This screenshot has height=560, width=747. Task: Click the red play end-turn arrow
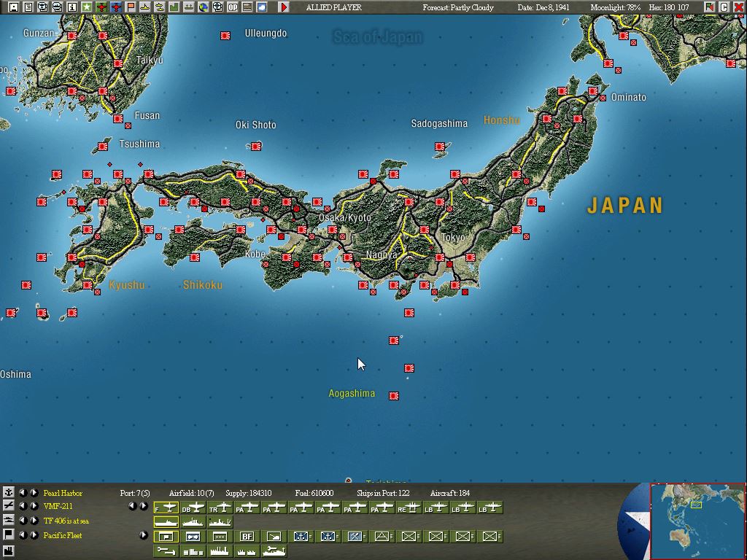click(x=284, y=7)
